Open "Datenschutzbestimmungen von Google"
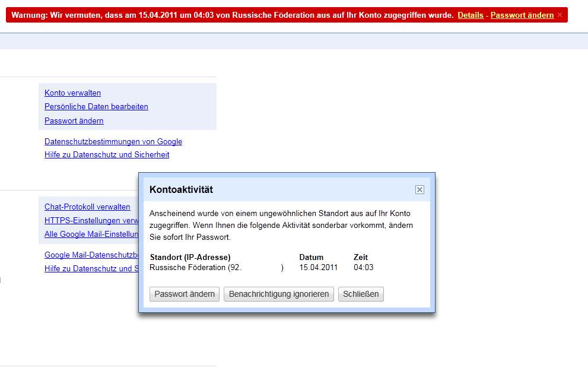588x371 pixels. pos(113,141)
